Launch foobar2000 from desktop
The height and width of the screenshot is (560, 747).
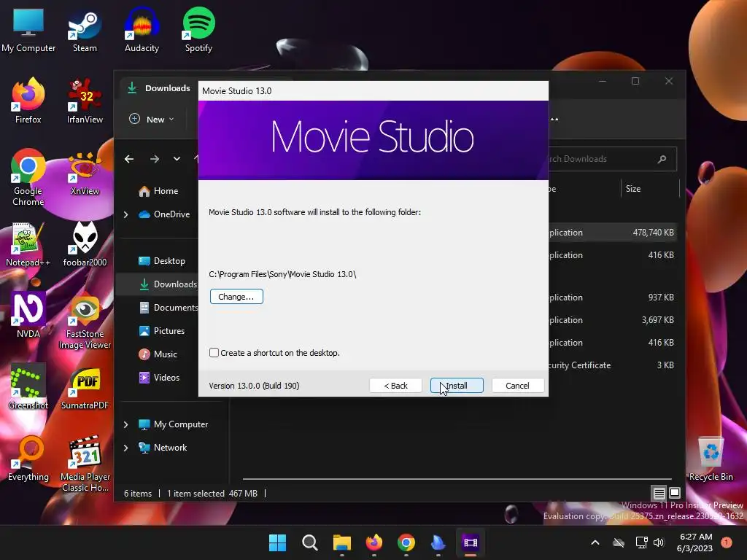pyautogui.click(x=85, y=245)
